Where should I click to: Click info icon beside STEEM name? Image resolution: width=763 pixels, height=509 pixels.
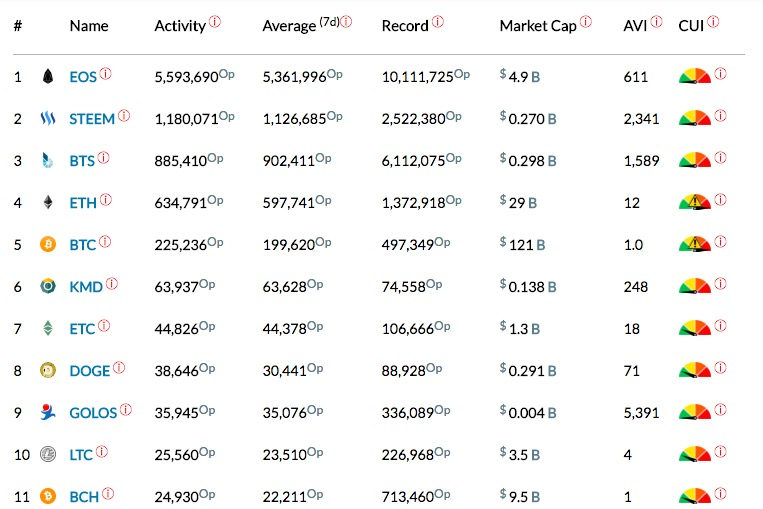pyautogui.click(x=124, y=115)
